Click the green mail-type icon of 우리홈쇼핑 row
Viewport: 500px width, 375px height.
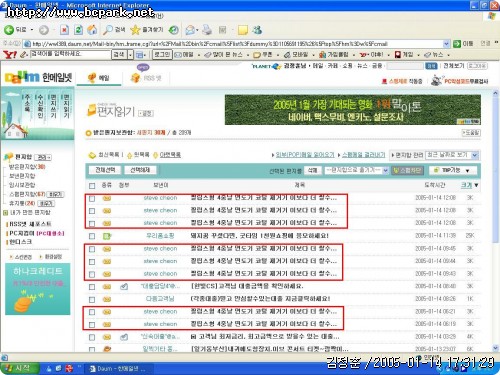[x=107, y=236]
